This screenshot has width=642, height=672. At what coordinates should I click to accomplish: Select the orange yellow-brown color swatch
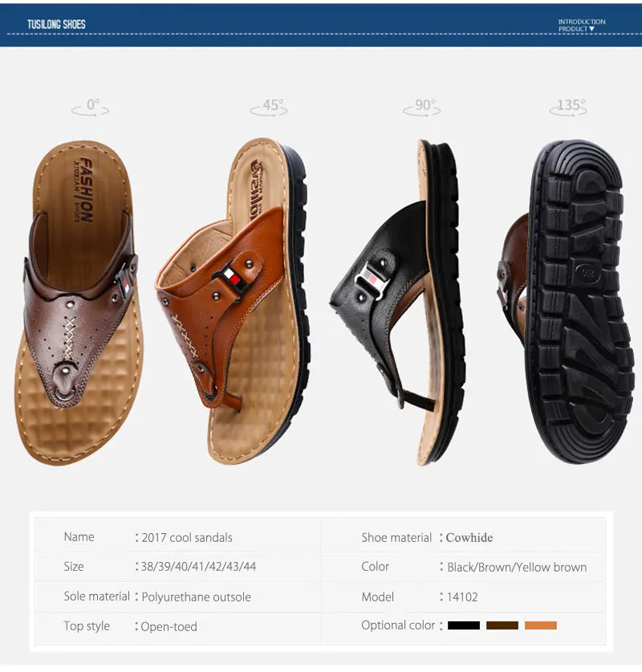tap(541, 625)
